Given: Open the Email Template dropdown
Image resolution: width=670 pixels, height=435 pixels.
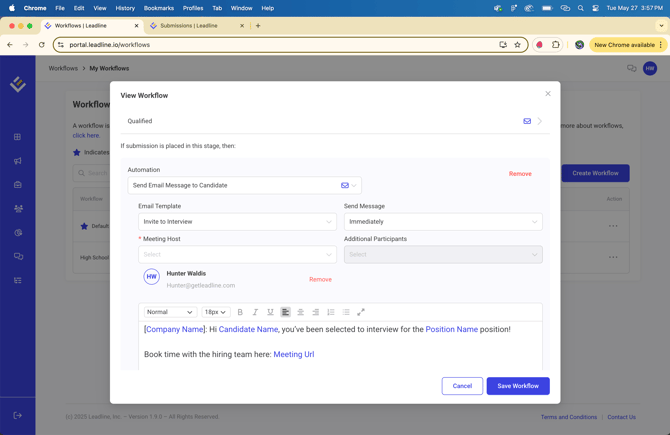Looking at the screenshot, I should (x=237, y=222).
